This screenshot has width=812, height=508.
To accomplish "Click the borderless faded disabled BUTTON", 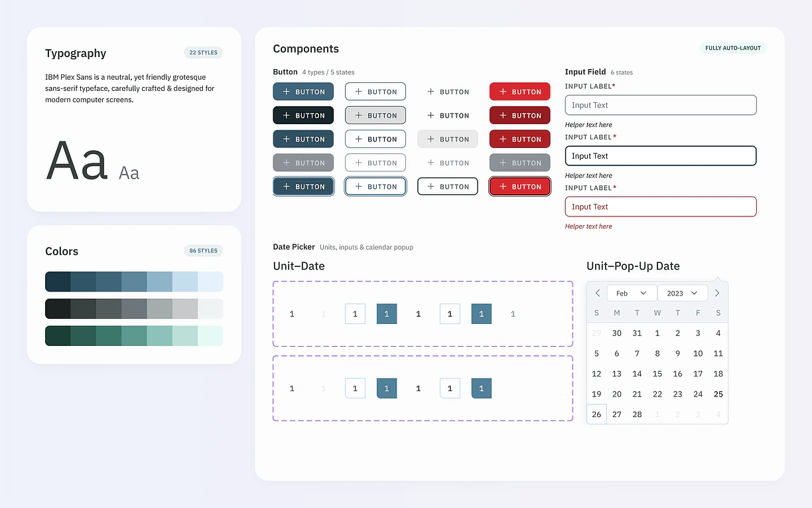I will pyautogui.click(x=448, y=163).
